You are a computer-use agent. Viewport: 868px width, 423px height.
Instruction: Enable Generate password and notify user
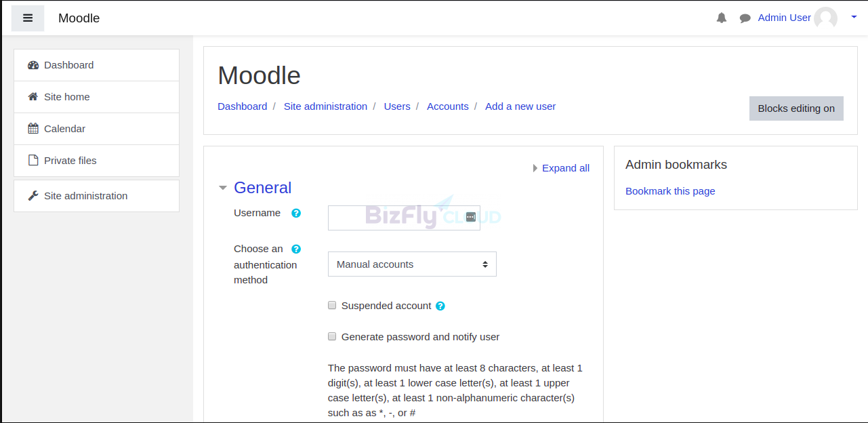tap(332, 336)
